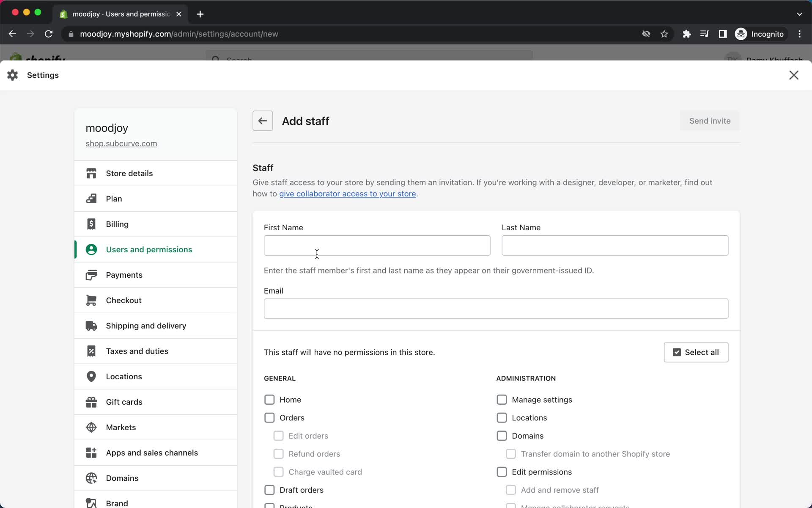Click the Billing dollar receipt icon
Screen dimensions: 812x508
(91, 224)
